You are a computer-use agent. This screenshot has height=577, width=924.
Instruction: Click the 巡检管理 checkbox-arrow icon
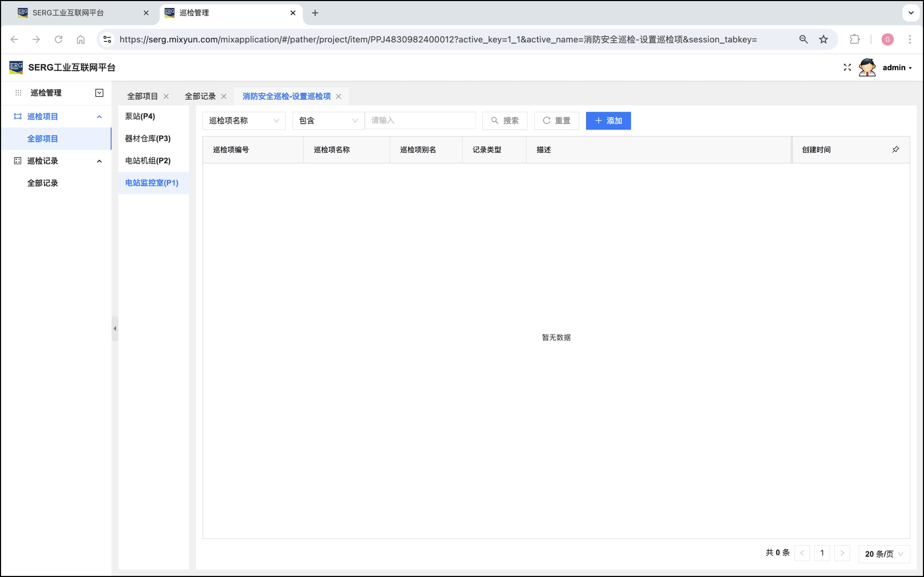[99, 93]
